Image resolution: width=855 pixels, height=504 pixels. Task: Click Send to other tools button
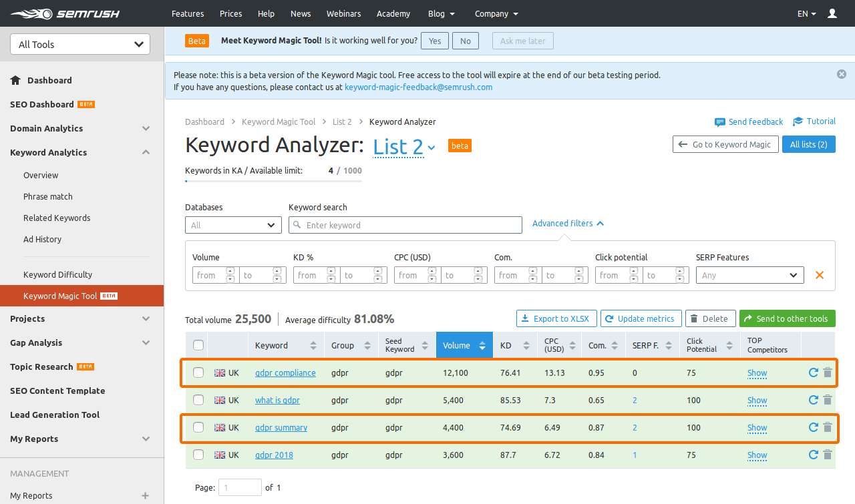(788, 318)
